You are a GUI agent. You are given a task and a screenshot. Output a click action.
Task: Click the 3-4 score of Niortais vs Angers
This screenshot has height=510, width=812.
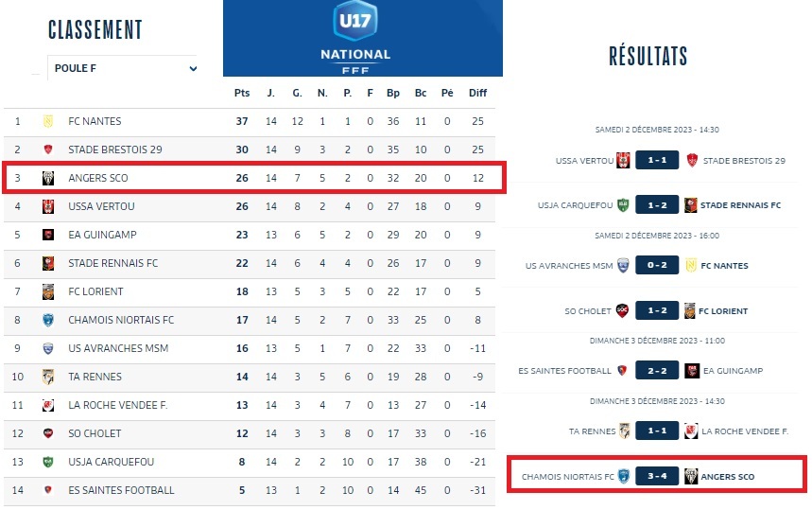(x=655, y=476)
